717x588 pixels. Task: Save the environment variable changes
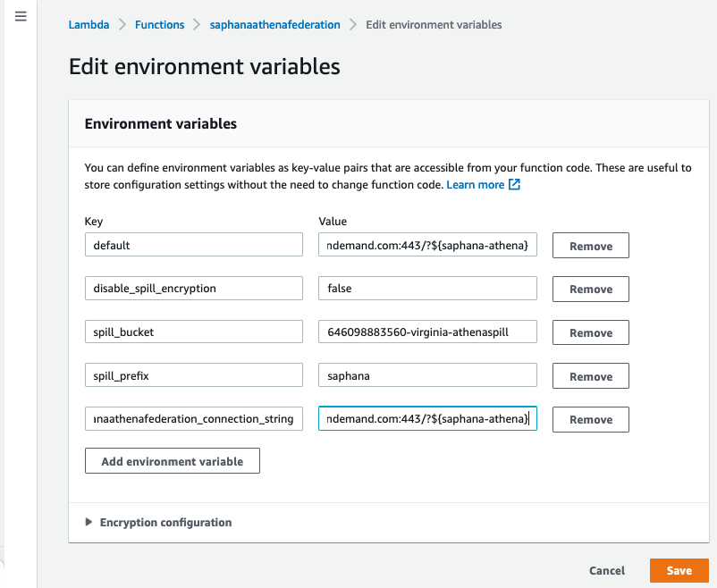pos(679,570)
